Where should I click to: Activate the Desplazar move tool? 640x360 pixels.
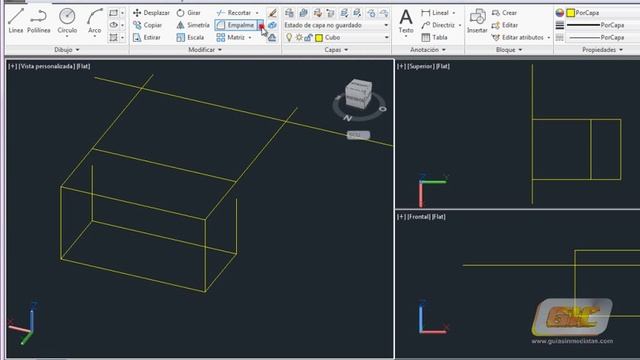151,13
